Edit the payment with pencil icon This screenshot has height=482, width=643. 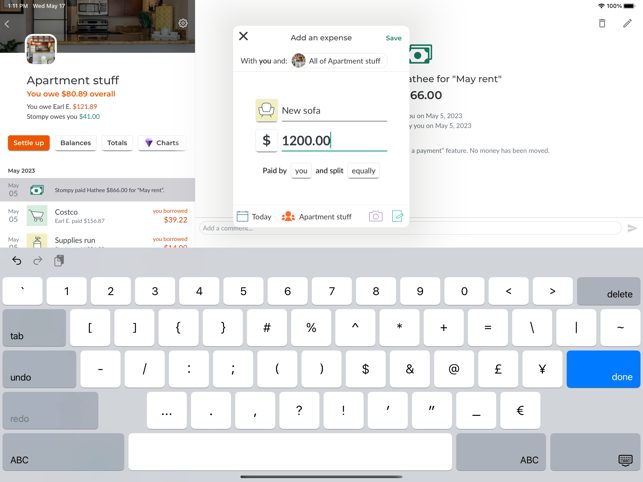tap(627, 23)
